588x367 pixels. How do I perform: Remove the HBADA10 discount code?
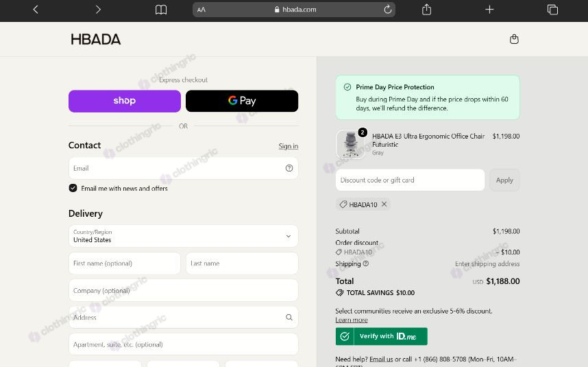tap(384, 204)
